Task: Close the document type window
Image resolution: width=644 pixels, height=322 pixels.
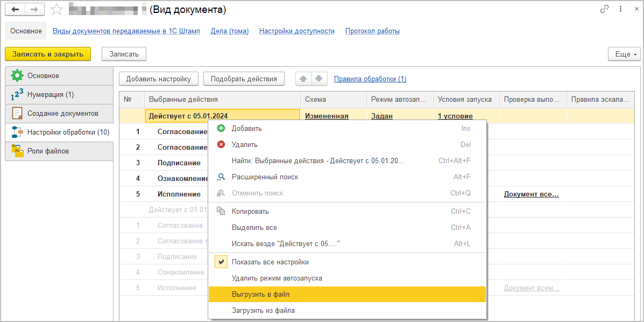Action: (x=634, y=10)
